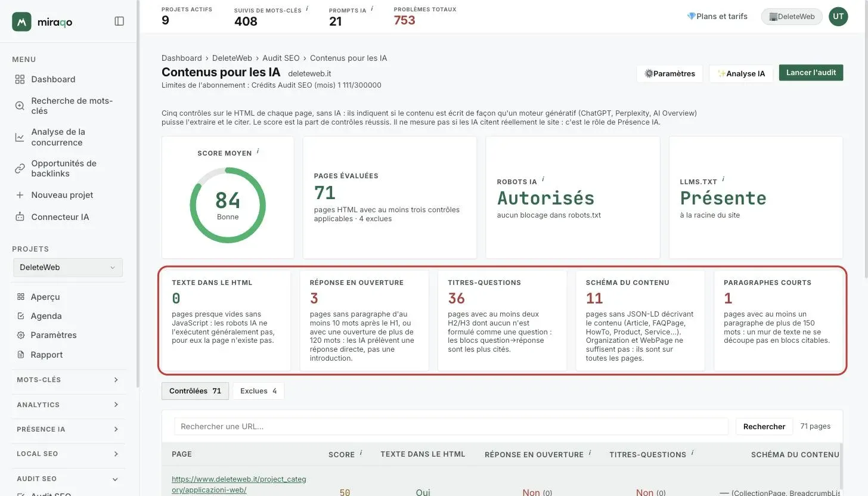This screenshot has width=868, height=496.
Task: Click the Lancer l'audit button
Action: pyautogui.click(x=811, y=73)
